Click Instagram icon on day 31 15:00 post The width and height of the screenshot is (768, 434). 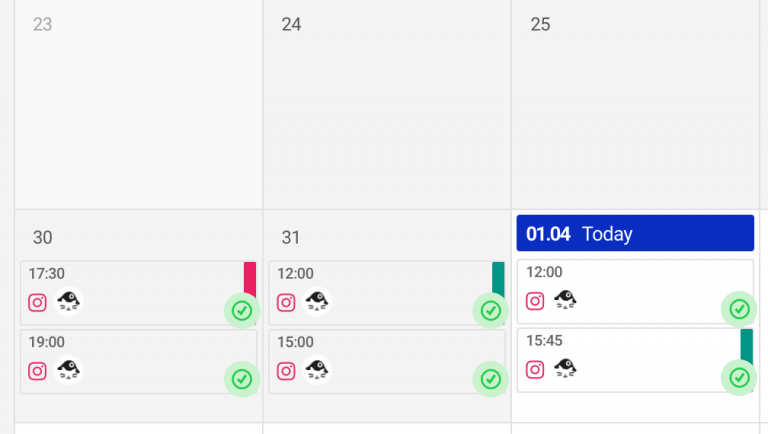(x=286, y=371)
